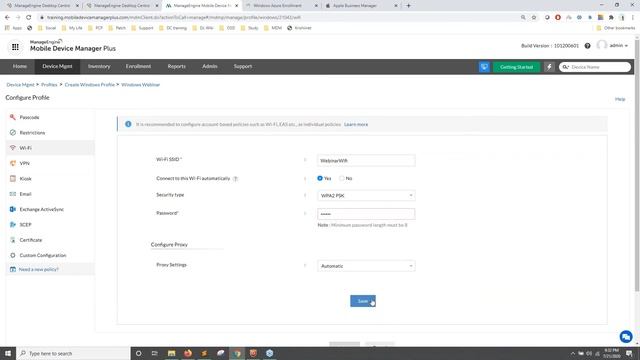The height and width of the screenshot is (360, 640).
Task: Click the Device Mgmt breadcrumb link
Action: tap(20, 84)
